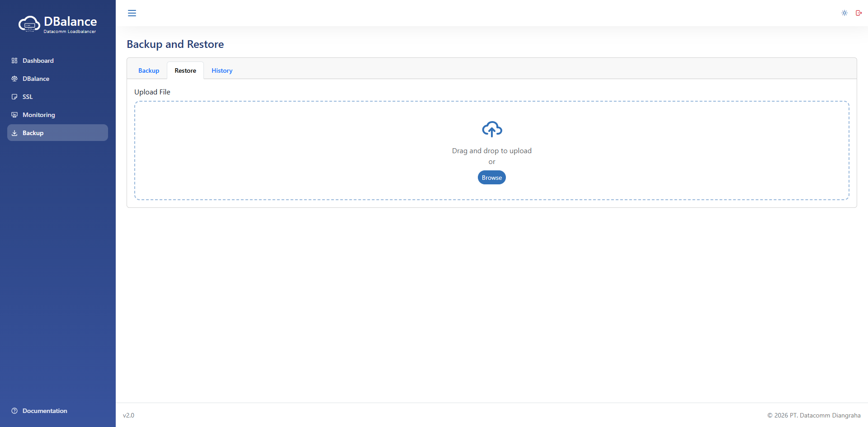The height and width of the screenshot is (427, 868).
Task: Click the cloud upload icon
Action: 492,129
